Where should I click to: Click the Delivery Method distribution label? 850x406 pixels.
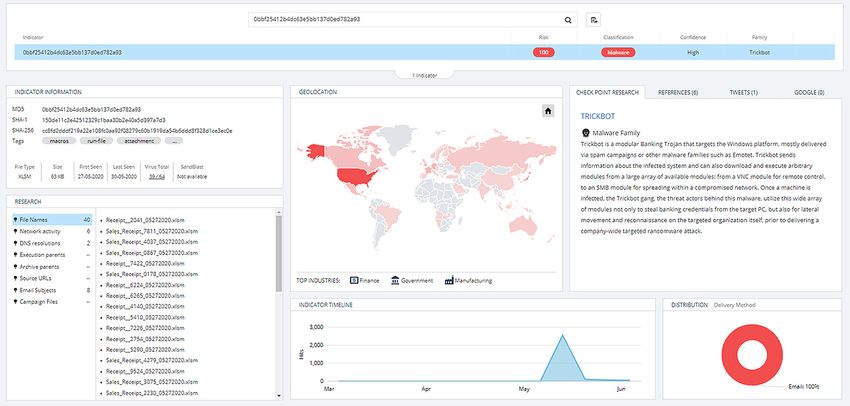[735, 305]
